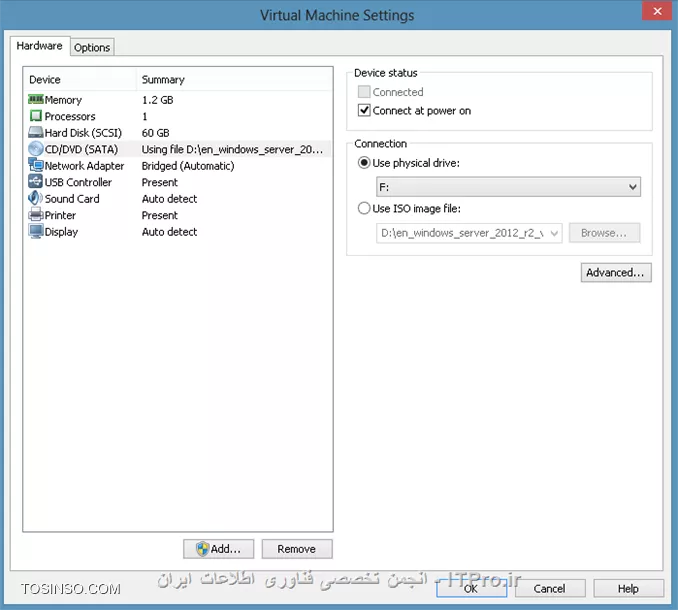Select the Processors chip icon

tap(36, 116)
